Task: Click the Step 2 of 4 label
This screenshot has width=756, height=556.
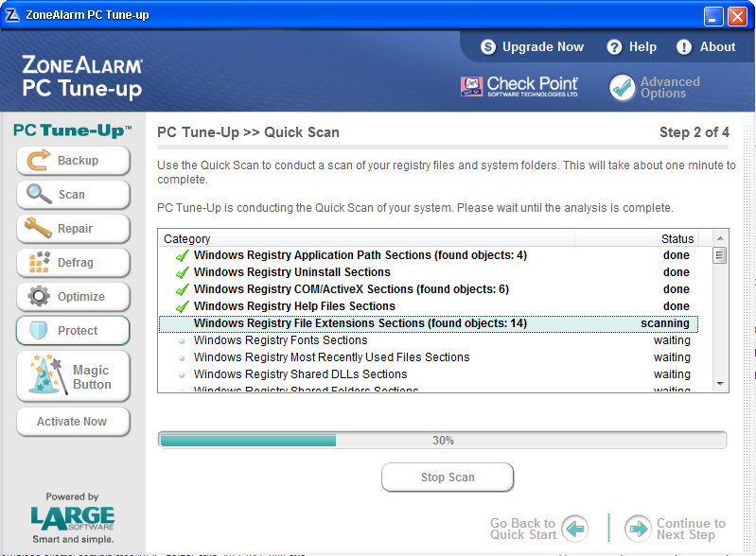Action: [x=694, y=132]
